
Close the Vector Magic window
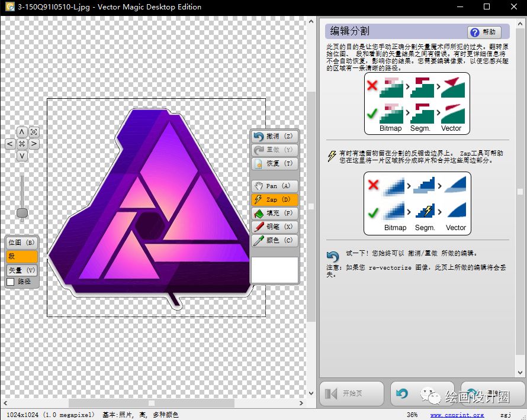click(514, 7)
